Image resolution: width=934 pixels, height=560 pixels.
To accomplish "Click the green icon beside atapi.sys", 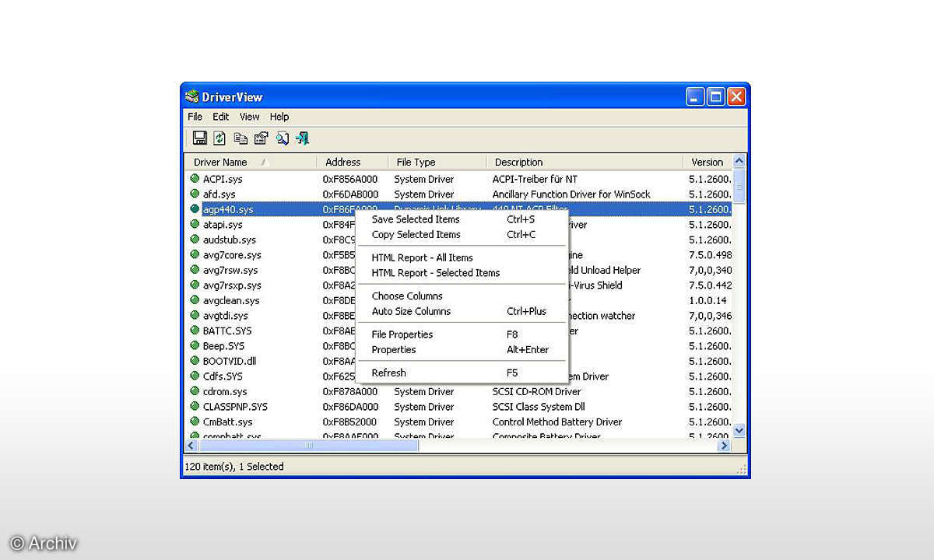I will click(x=195, y=224).
